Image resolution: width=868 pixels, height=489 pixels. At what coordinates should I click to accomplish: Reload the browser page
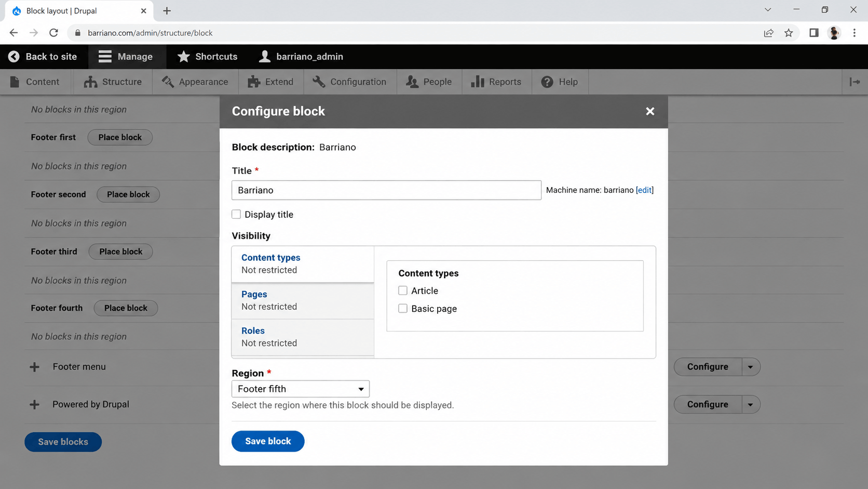(53, 33)
